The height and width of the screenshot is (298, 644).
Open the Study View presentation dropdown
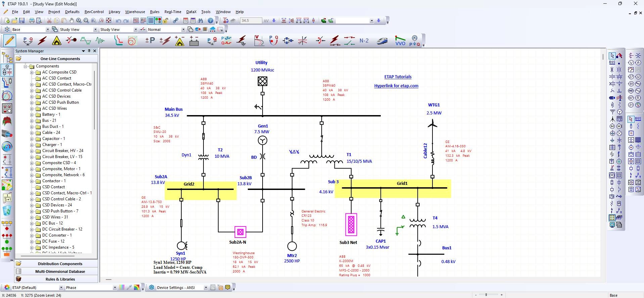[135, 30]
